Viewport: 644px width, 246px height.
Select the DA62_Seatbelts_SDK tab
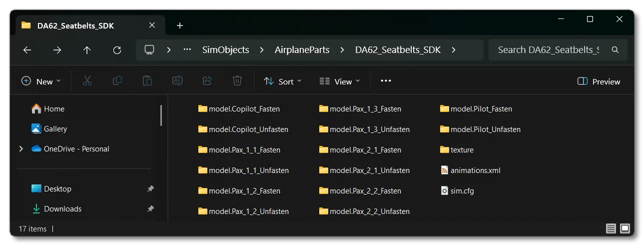coord(89,25)
